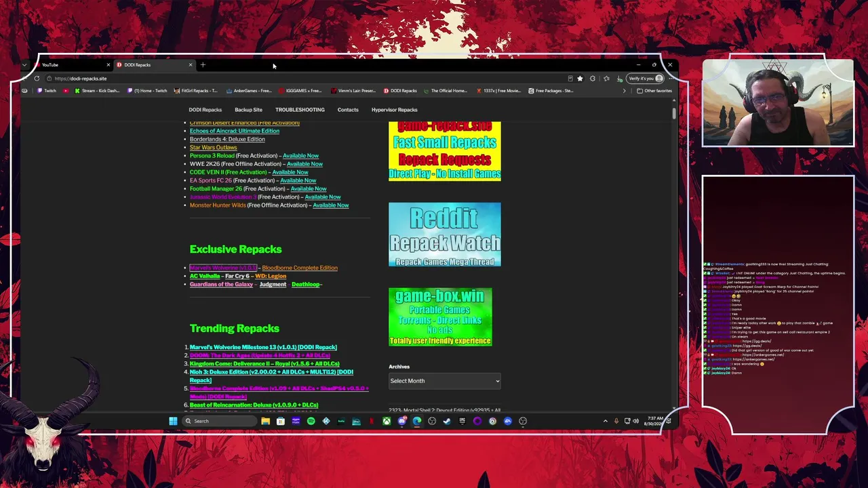Click Available Now beside WWE 2K26
868x488 pixels.
point(304,164)
